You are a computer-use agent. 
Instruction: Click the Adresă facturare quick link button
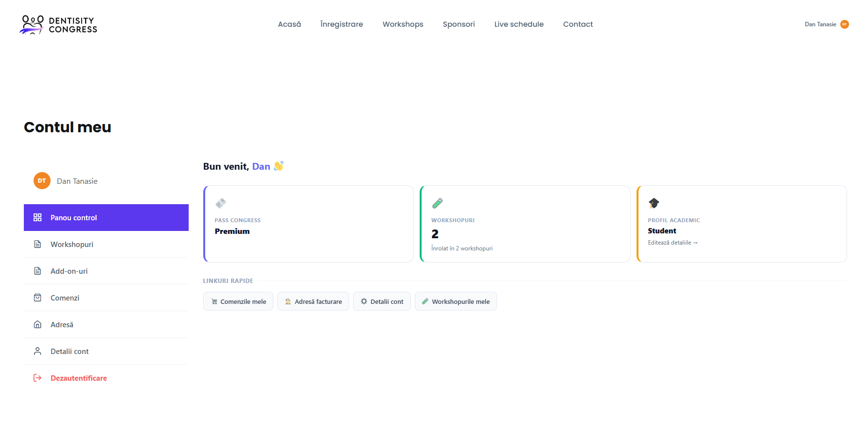click(313, 301)
